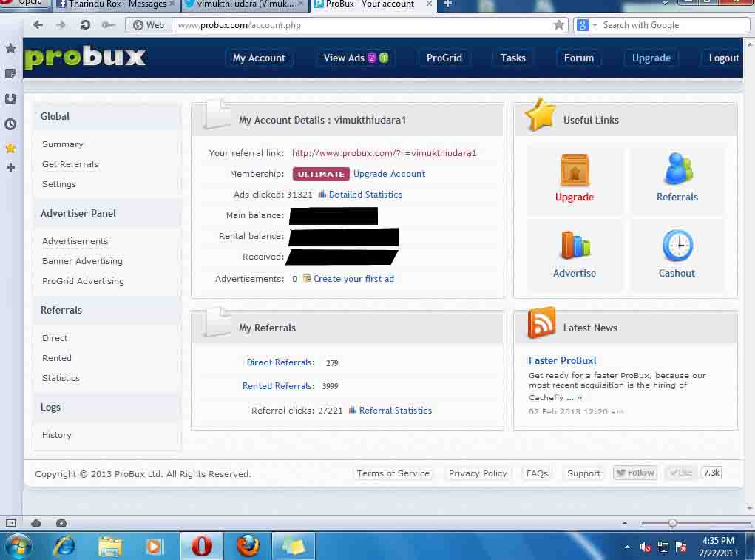Toggle Opera panels button in status bar
The image size is (755, 560).
tap(10, 523)
